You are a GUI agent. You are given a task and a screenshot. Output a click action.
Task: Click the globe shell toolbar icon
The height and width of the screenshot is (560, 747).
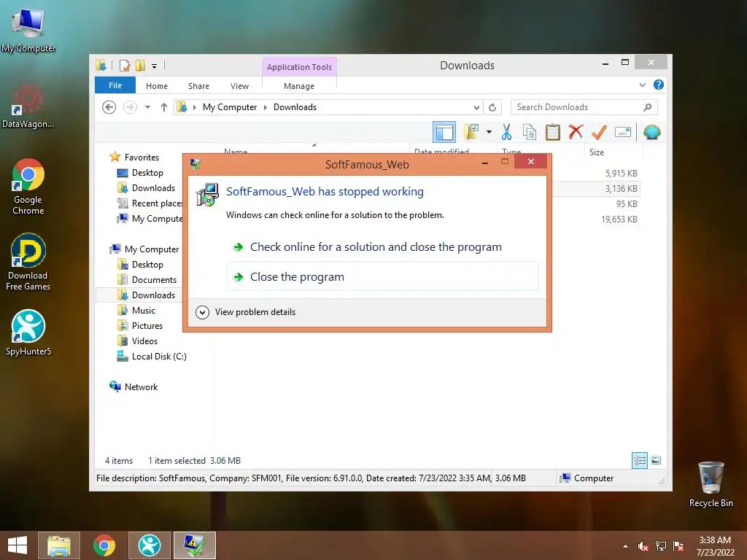point(651,132)
